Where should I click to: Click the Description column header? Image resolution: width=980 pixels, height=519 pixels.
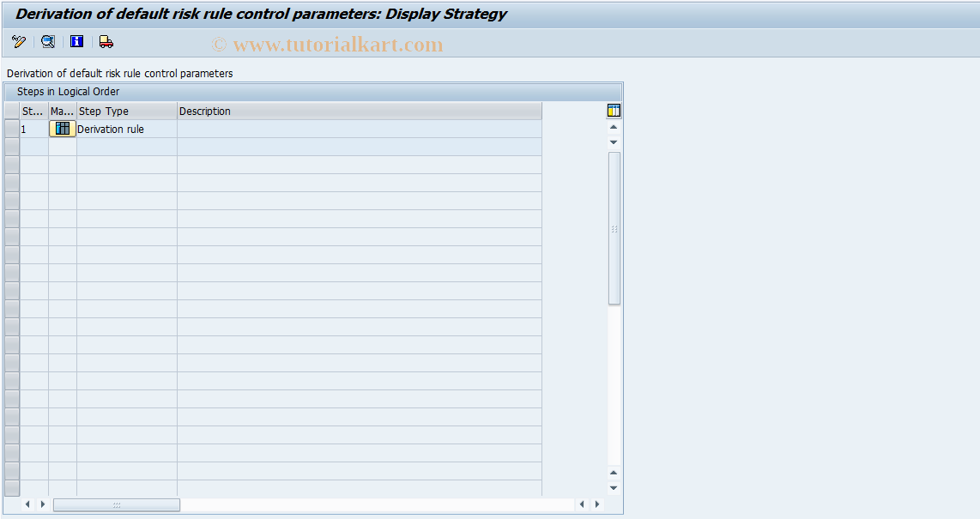pos(360,112)
